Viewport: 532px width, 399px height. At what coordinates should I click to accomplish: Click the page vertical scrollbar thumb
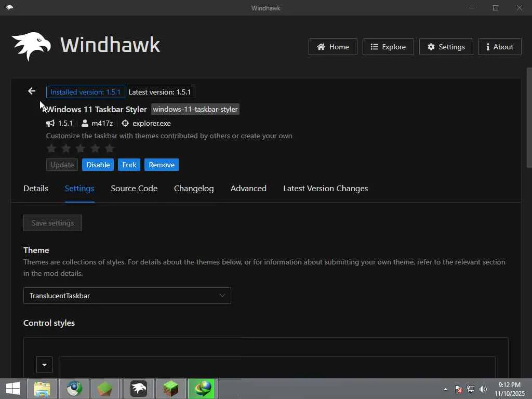[529, 118]
